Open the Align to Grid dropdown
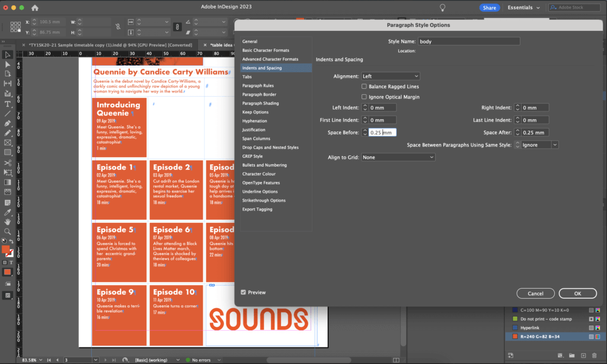The width and height of the screenshot is (607, 364). point(398,157)
